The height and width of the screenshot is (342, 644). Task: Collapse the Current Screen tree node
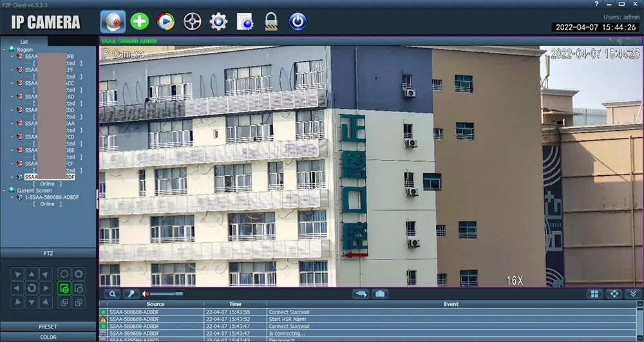pos(4,191)
